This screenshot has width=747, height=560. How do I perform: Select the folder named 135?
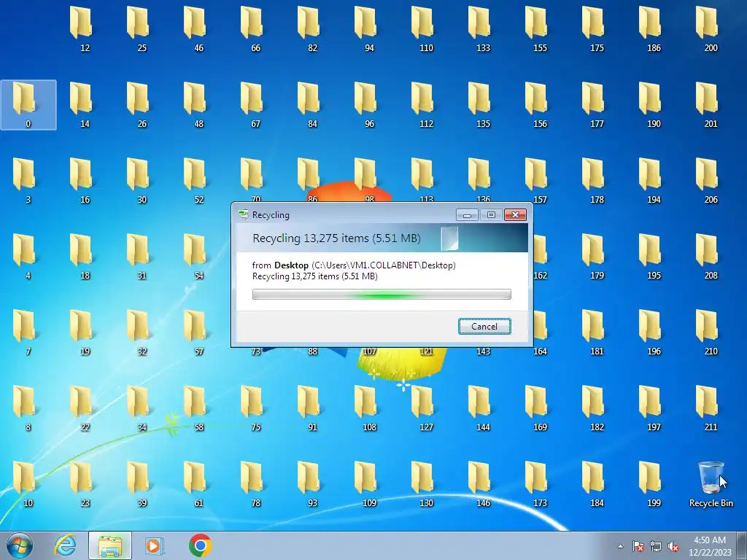[x=483, y=105]
